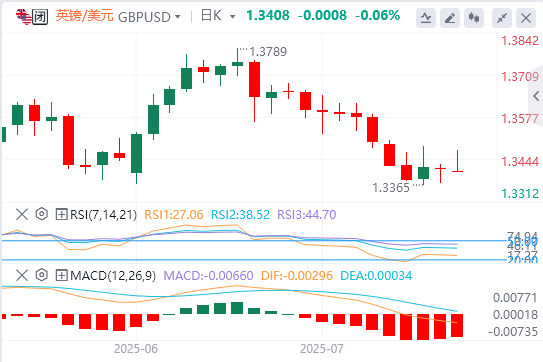This screenshot has height=362, width=543.
Task: Click the 1.3789 high price label
Action: click(x=268, y=52)
